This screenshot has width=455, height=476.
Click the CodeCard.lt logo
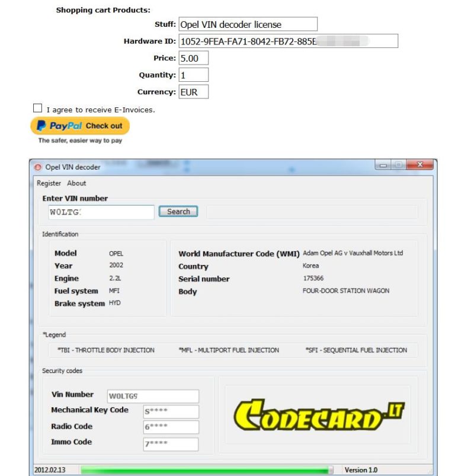tap(319, 416)
